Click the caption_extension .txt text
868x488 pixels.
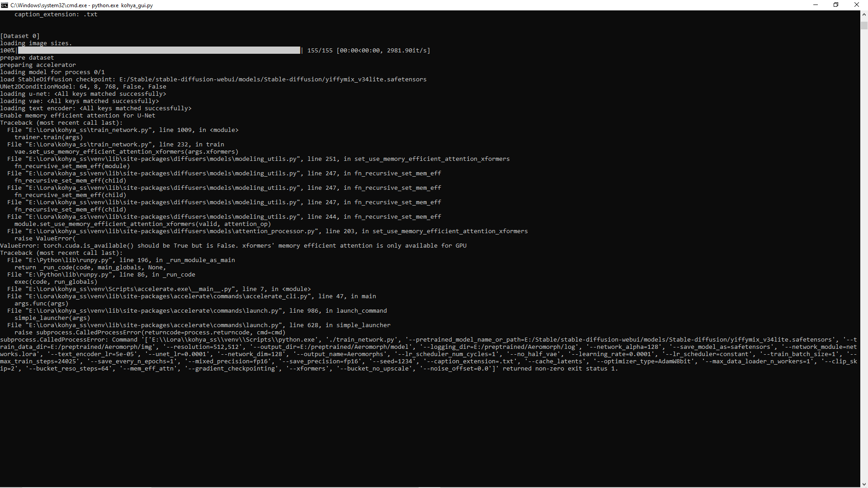(x=55, y=14)
